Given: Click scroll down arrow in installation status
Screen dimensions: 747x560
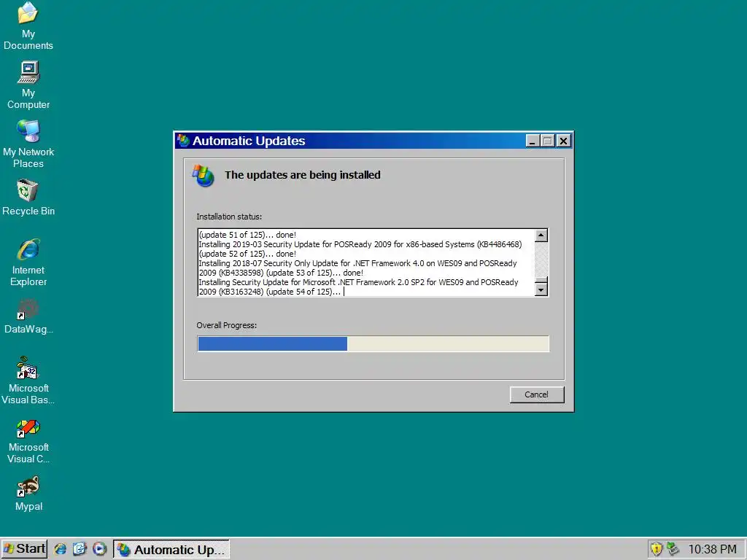Looking at the screenshot, I should pos(541,289).
